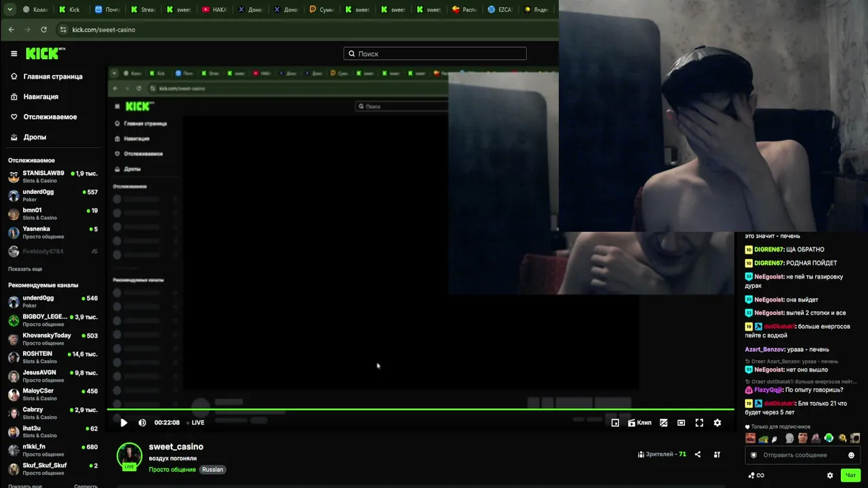The height and width of the screenshot is (488, 868).
Task: Open recommended channel ihat3u
Action: coord(53,431)
